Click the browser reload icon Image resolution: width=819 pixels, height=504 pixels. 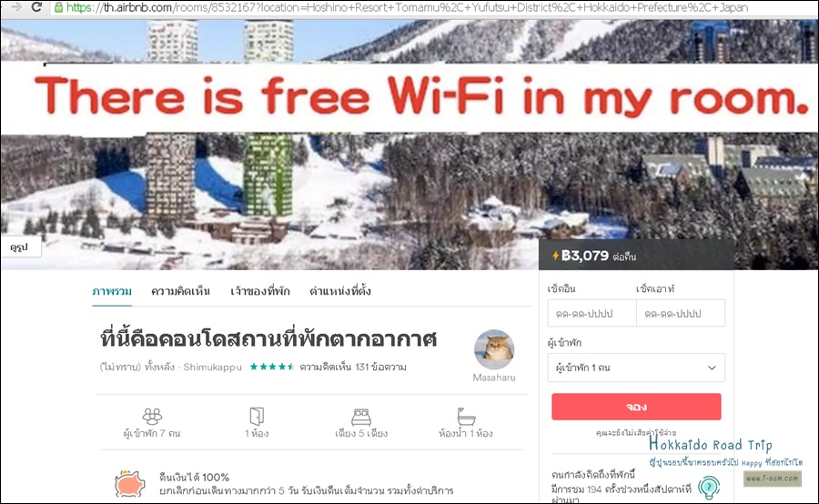36,6
